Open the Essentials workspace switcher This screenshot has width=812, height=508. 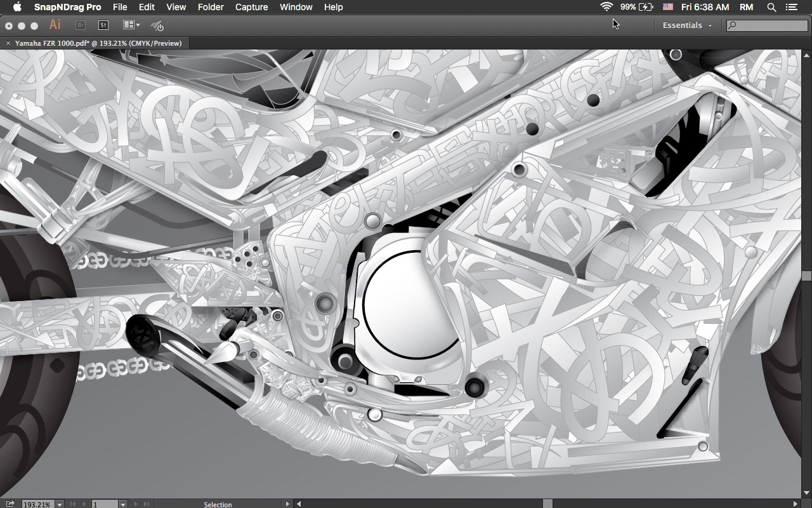click(687, 25)
